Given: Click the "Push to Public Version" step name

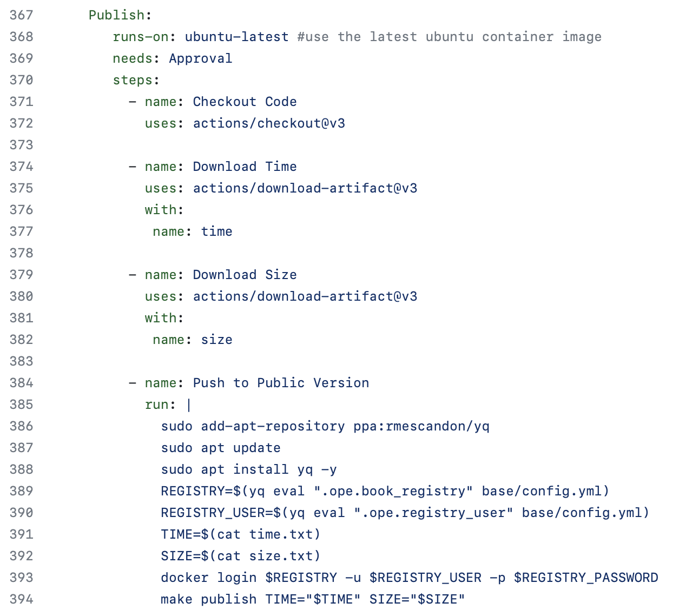Looking at the screenshot, I should (281, 383).
